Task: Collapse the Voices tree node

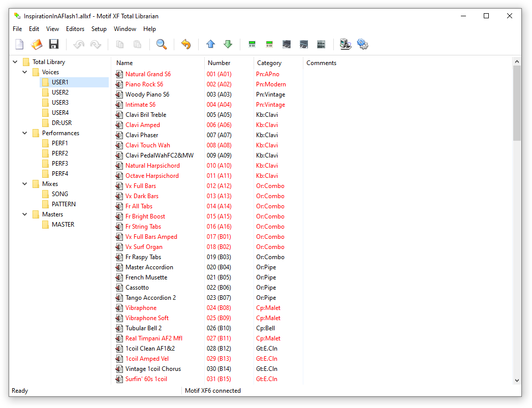Action: pos(25,72)
